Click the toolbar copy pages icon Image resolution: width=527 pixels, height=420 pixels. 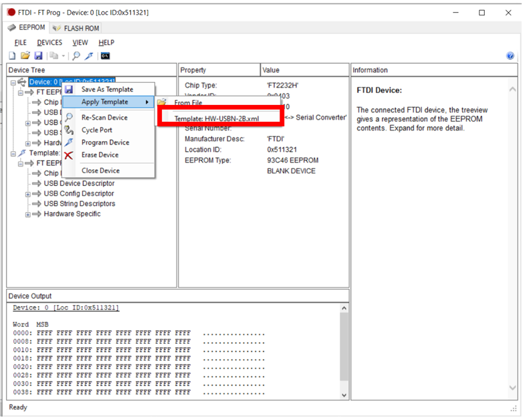(54, 56)
